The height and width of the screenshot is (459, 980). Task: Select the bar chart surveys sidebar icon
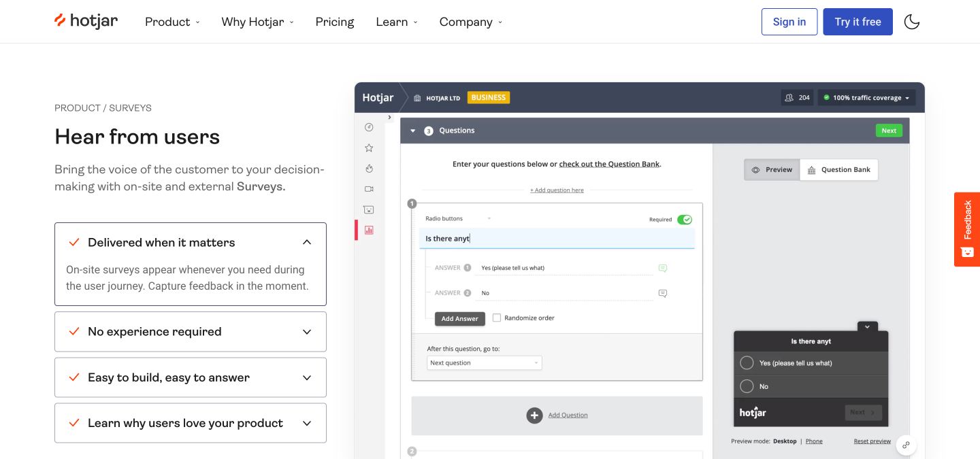(369, 230)
